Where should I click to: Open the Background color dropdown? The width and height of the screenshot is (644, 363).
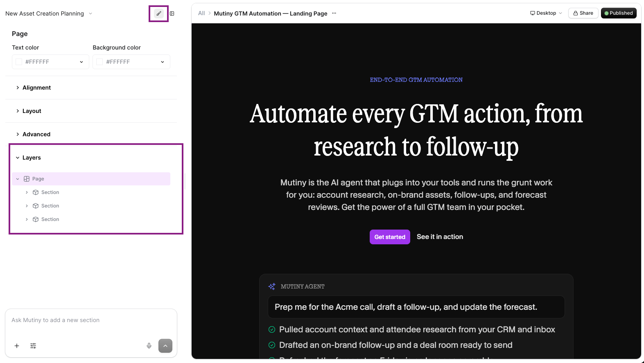131,62
